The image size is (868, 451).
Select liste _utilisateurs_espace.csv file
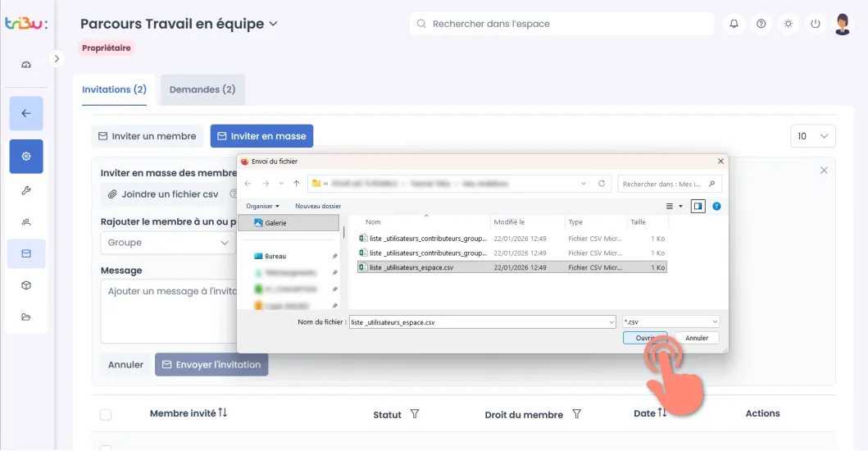(512, 267)
